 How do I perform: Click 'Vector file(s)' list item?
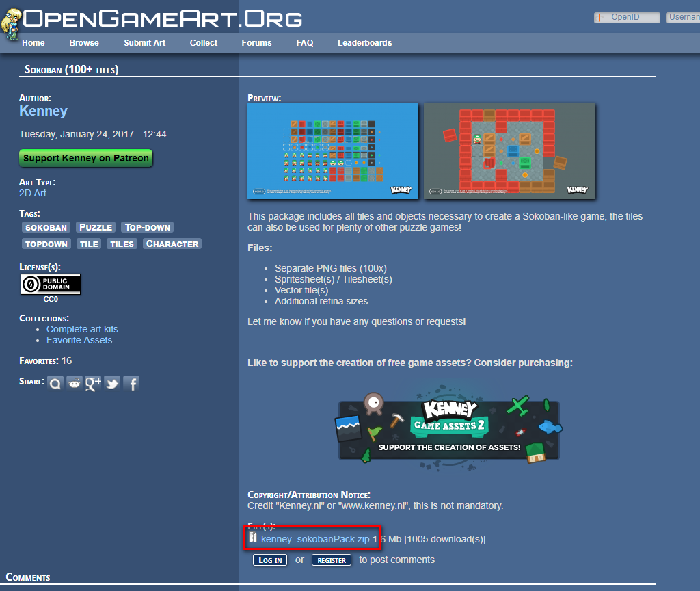click(x=301, y=290)
